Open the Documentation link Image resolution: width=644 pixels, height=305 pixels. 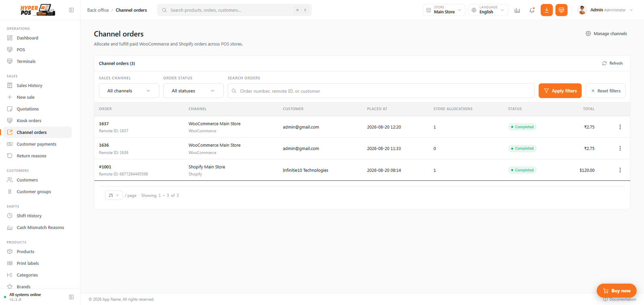click(619, 299)
